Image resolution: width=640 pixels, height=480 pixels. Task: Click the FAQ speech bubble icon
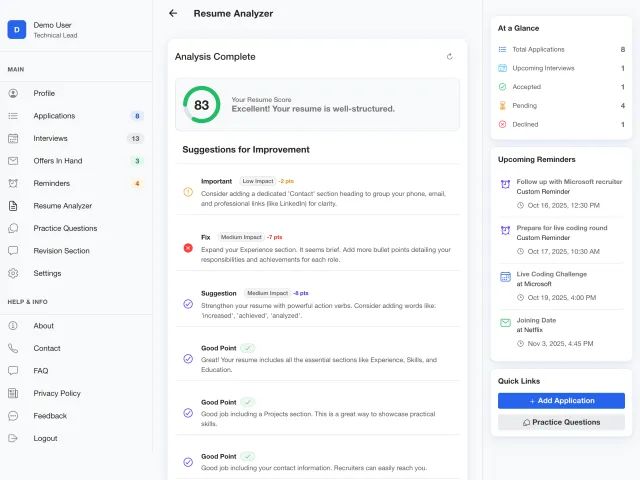(13, 371)
